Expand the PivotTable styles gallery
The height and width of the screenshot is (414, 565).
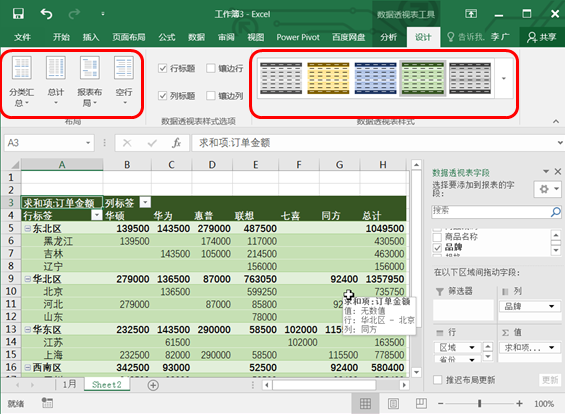504,78
